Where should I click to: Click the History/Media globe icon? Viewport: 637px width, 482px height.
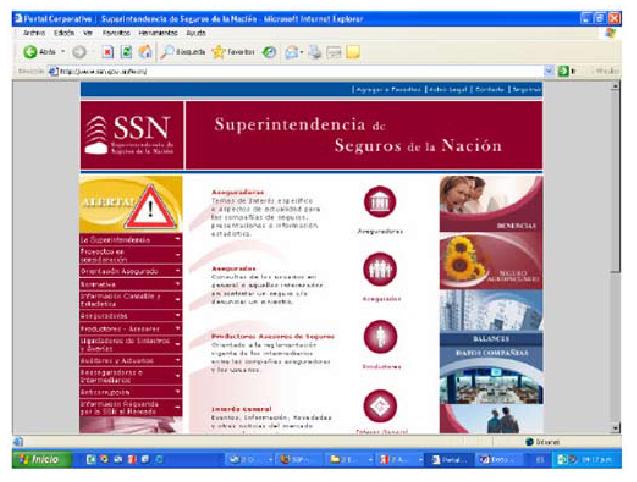(269, 52)
